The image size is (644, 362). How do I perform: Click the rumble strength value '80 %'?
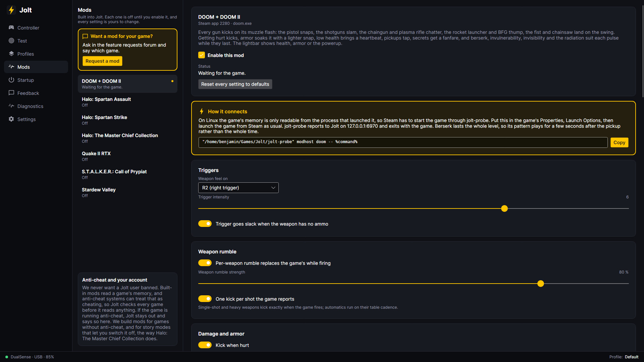pyautogui.click(x=624, y=272)
